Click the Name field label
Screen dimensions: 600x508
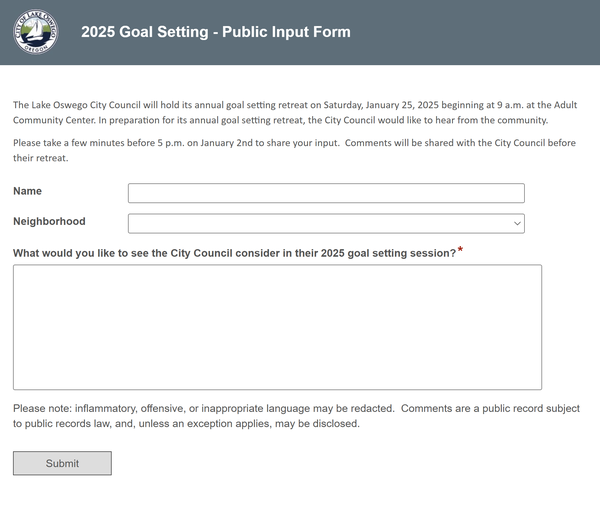point(28,191)
